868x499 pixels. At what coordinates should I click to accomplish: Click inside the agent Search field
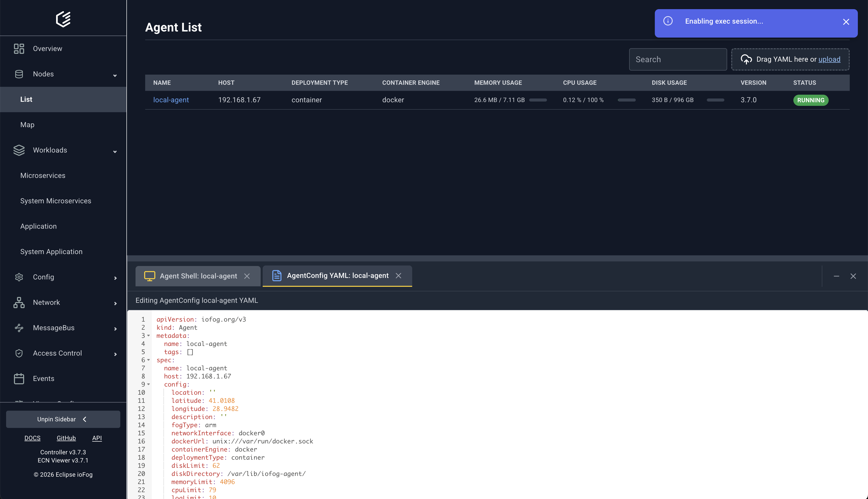(677, 59)
